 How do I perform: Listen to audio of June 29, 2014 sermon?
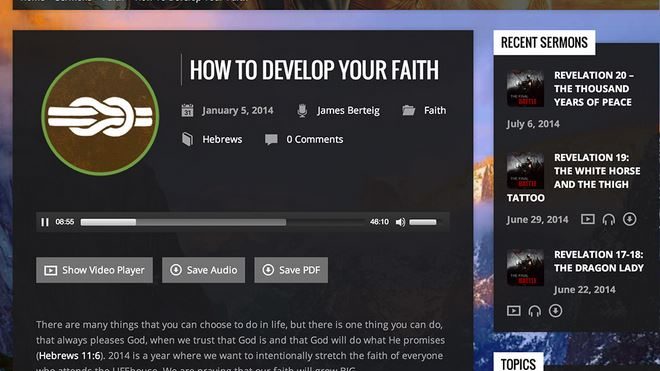coord(609,219)
